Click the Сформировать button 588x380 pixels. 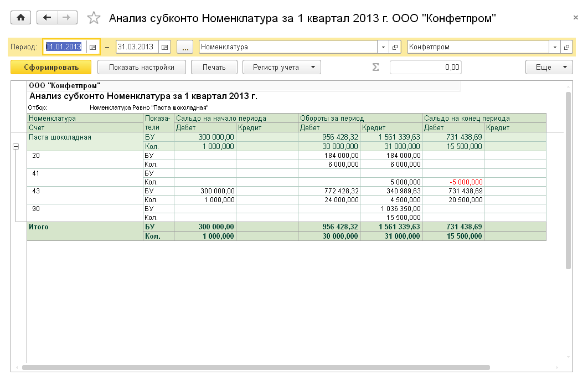(x=51, y=67)
